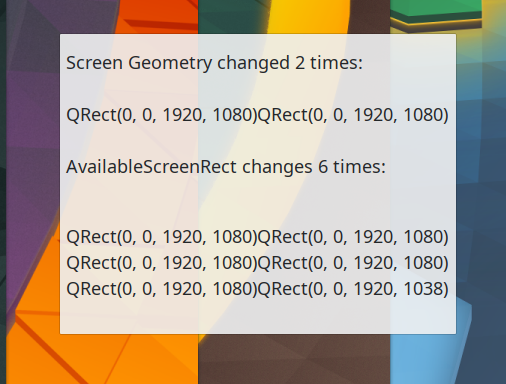Click the 1038 height value
506x384 pixels.
click(x=423, y=289)
